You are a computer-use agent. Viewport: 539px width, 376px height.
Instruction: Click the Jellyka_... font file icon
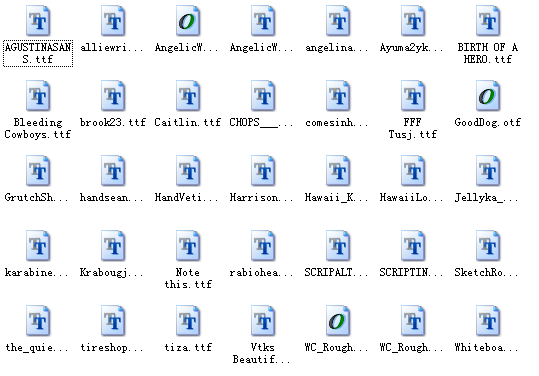click(x=488, y=170)
